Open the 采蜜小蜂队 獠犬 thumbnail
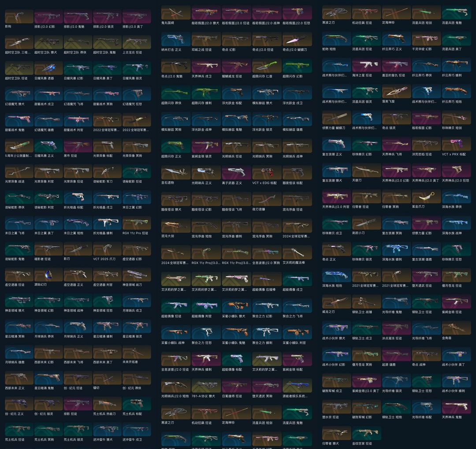The image size is (476, 449). click(x=237, y=306)
